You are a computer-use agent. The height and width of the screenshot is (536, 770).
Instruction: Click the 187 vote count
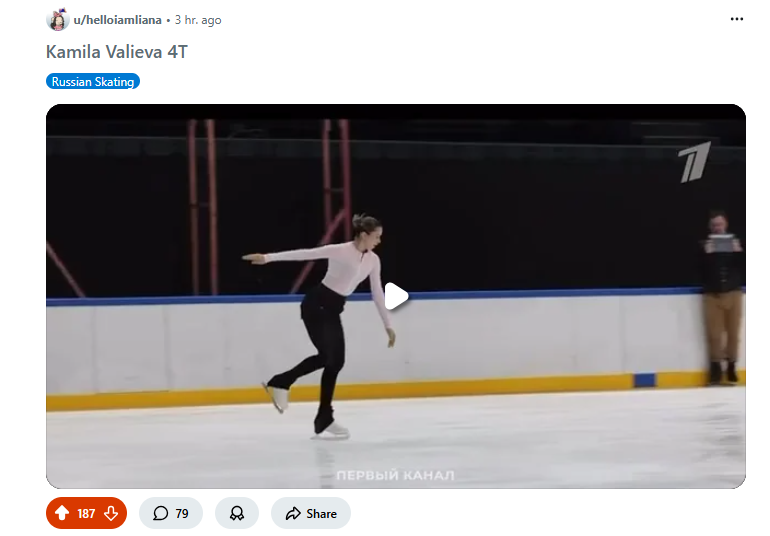(86, 513)
